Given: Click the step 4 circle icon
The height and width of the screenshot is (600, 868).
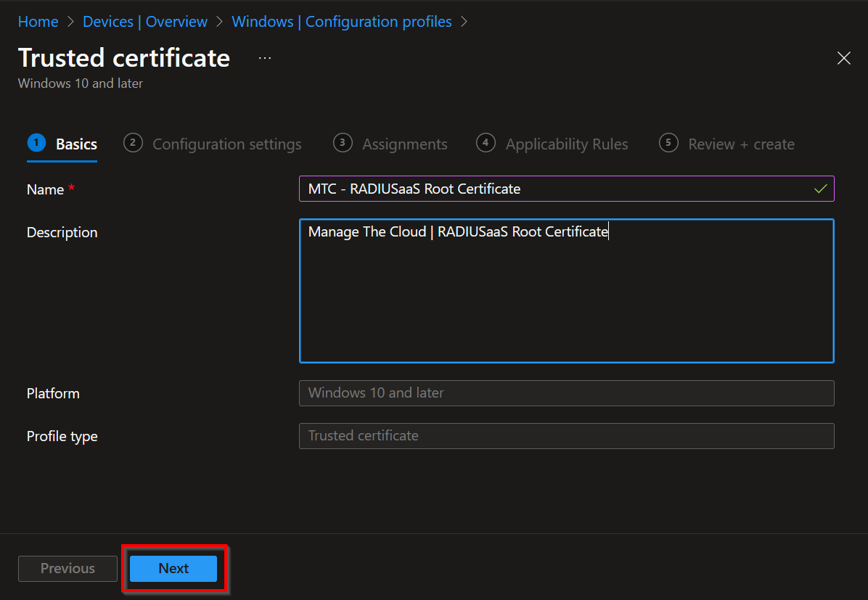Looking at the screenshot, I should (485, 143).
